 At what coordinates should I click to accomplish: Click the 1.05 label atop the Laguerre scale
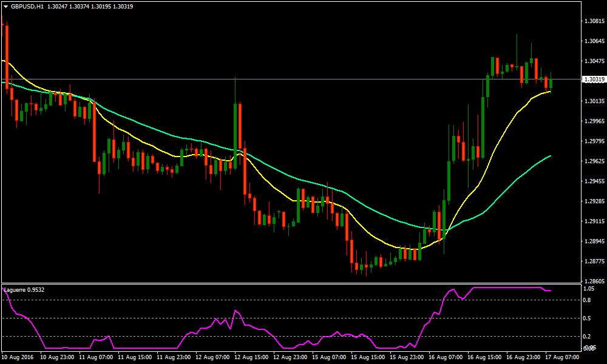[588, 289]
